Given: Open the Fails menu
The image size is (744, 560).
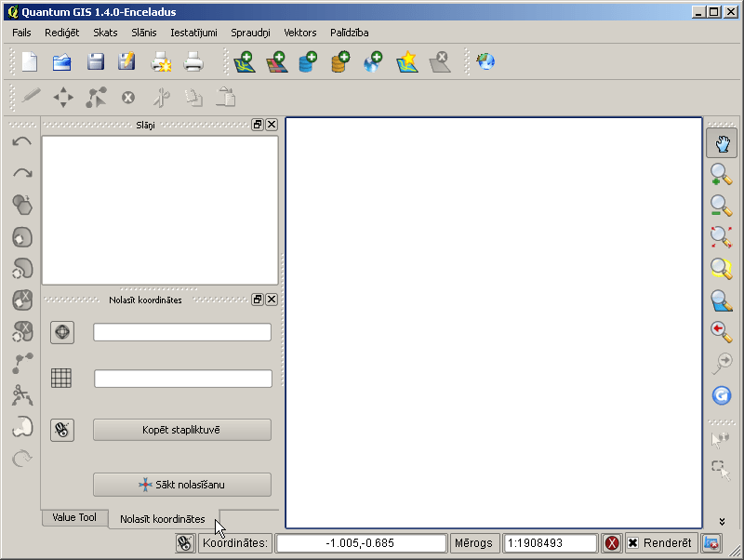Looking at the screenshot, I should (x=21, y=33).
